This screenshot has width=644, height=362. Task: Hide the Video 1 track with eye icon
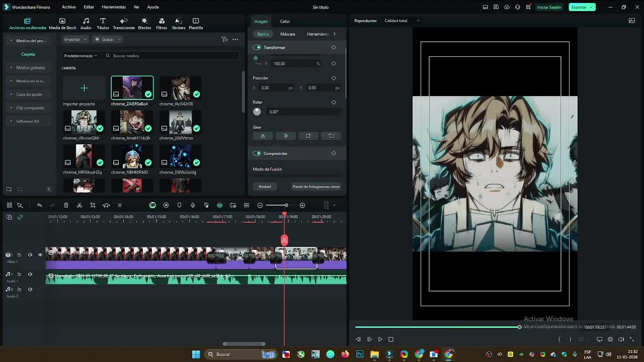click(x=40, y=255)
